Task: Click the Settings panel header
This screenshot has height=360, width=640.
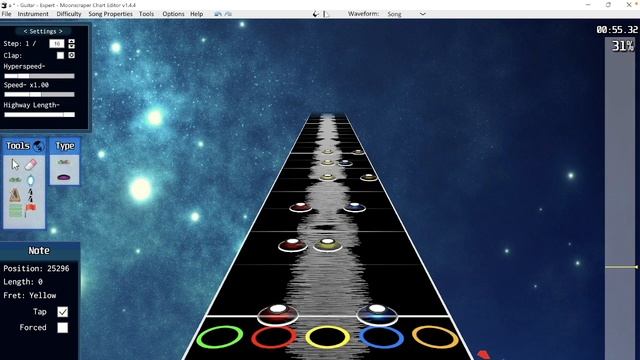Action: click(43, 31)
